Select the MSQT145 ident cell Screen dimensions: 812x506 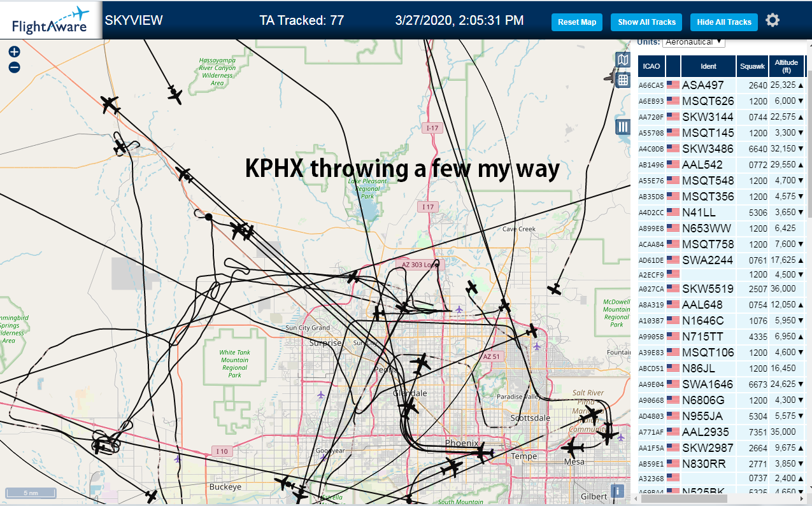[708, 132]
